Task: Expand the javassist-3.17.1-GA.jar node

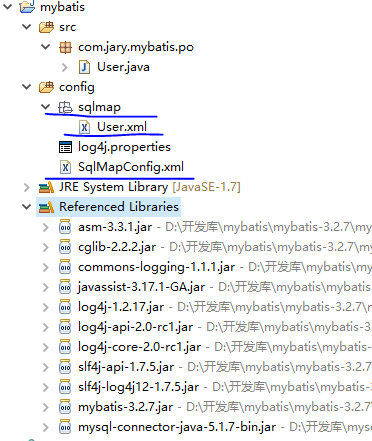Action: click(x=46, y=287)
